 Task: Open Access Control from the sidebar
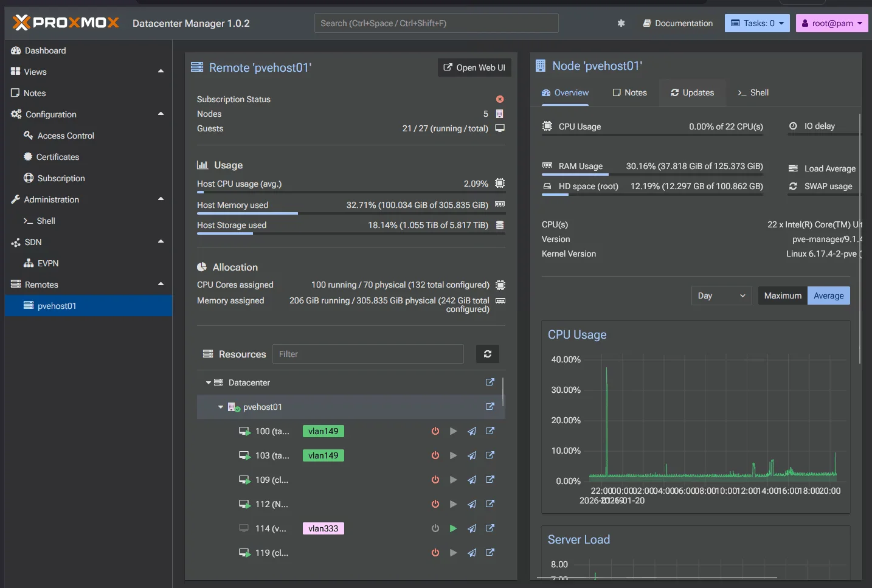click(x=65, y=136)
